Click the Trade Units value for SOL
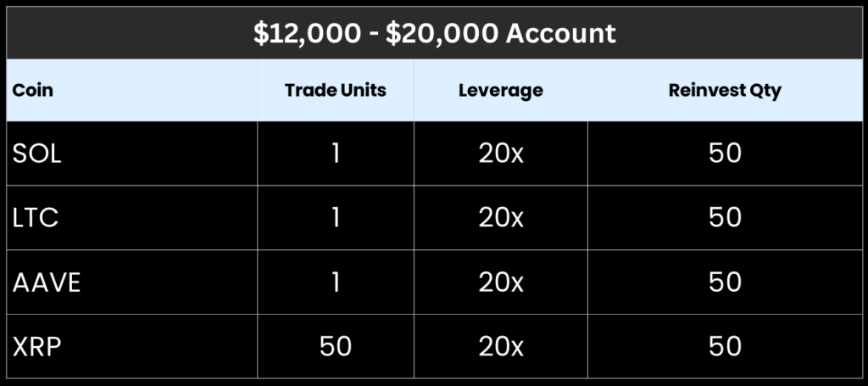The height and width of the screenshot is (386, 868). tap(336, 154)
